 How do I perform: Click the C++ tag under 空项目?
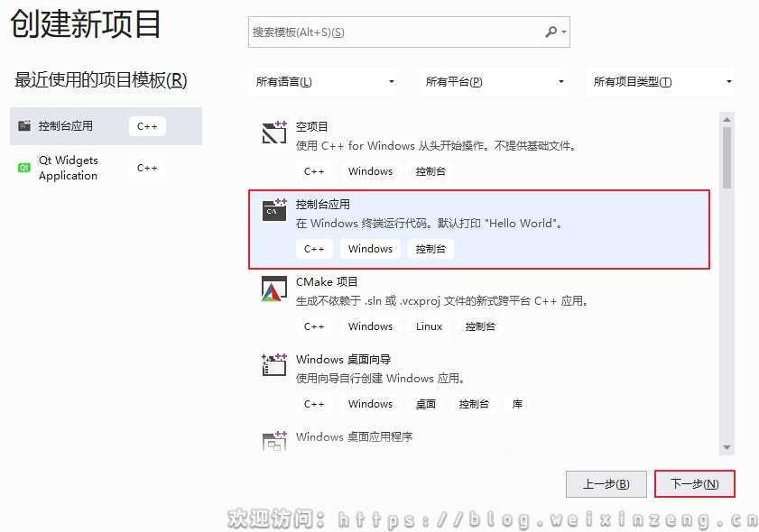(314, 171)
